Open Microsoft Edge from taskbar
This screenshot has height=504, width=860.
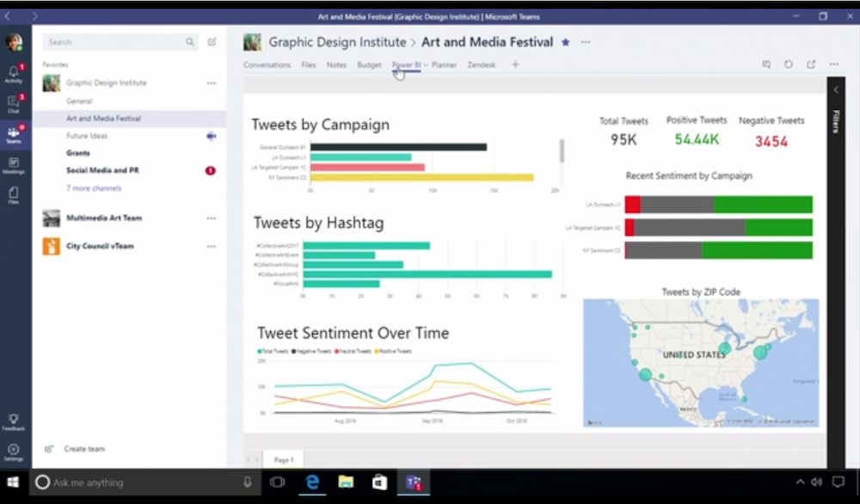pyautogui.click(x=312, y=482)
